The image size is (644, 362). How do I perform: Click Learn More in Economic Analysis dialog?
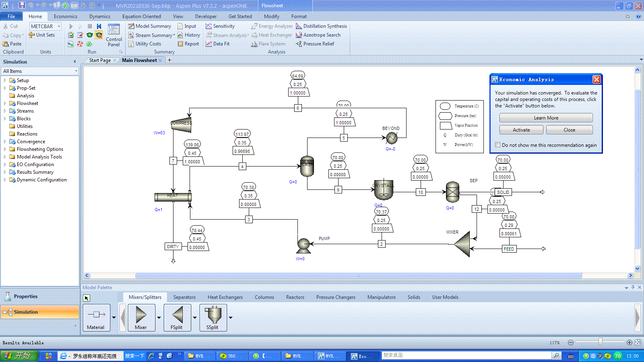coord(546,118)
